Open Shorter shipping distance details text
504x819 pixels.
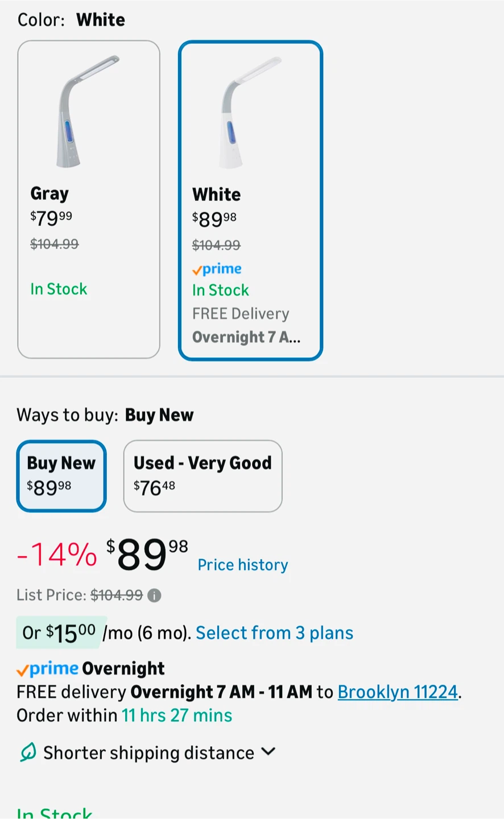(148, 753)
